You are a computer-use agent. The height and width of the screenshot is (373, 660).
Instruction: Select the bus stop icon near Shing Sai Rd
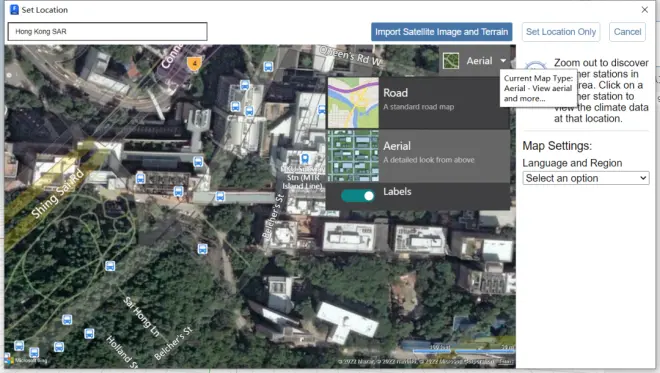tap(141, 178)
